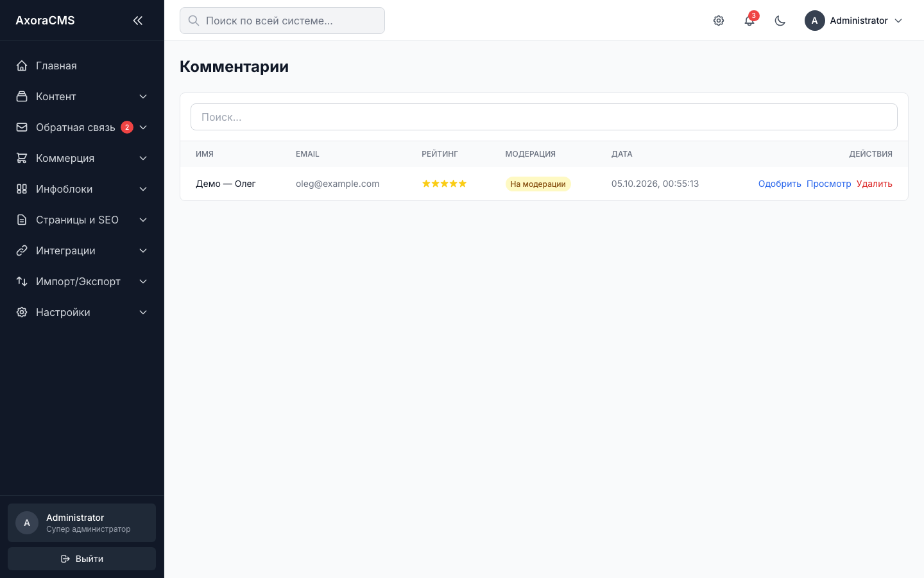Click the Контент box icon

[x=22, y=96]
